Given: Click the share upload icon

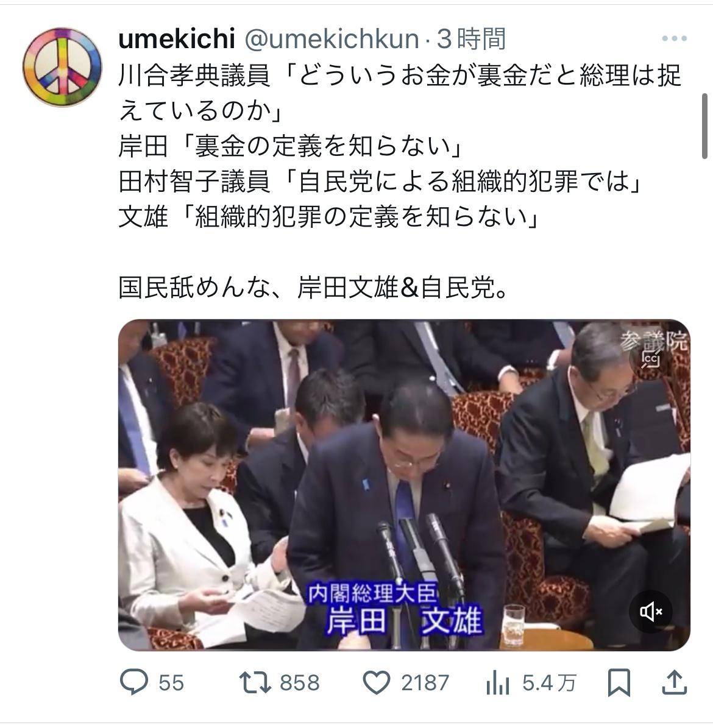Looking at the screenshot, I should 675,682.
